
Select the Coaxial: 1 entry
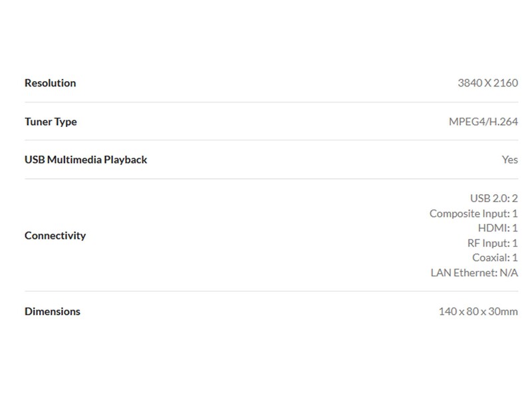[x=495, y=258]
